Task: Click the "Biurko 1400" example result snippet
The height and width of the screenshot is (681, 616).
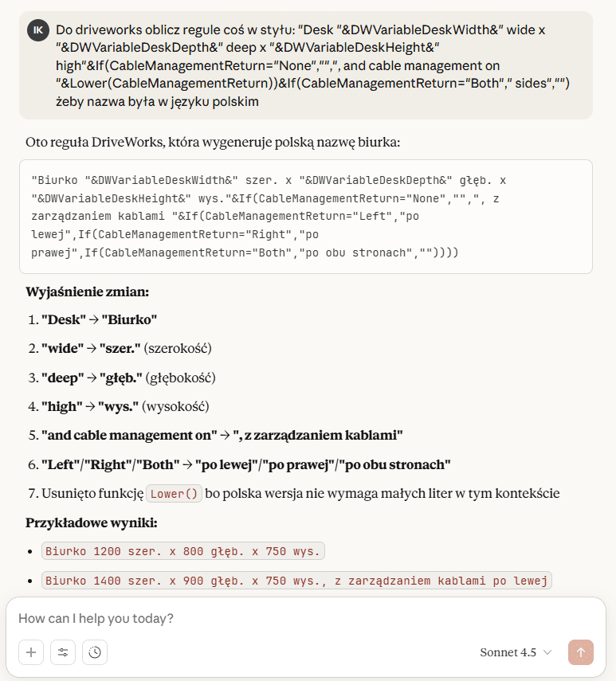Action: [x=296, y=580]
